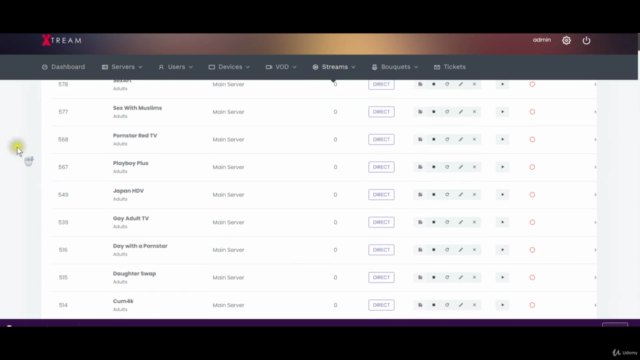Screen dimensions: 640x360
Task: Expand the Streams dropdown menu
Action: tap(334, 67)
